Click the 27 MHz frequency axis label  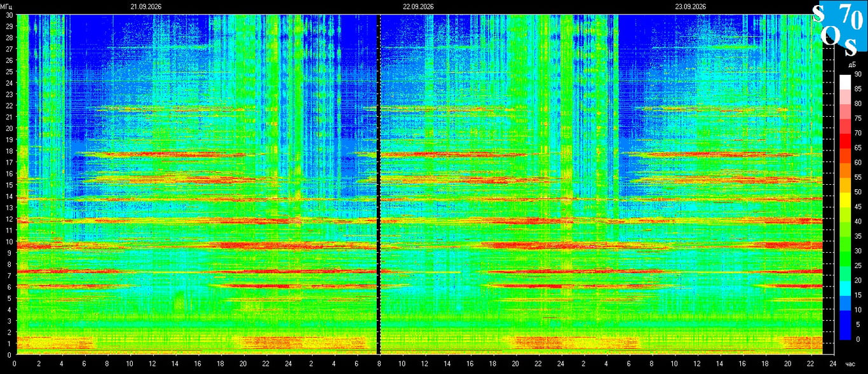pyautogui.click(x=9, y=49)
